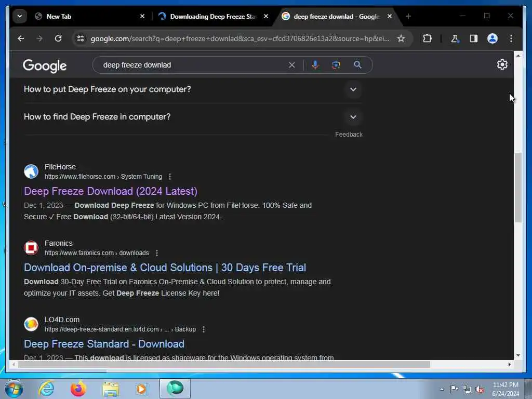
Task: Switch to Downloading Deep Freeze tab
Action: pyautogui.click(x=214, y=16)
